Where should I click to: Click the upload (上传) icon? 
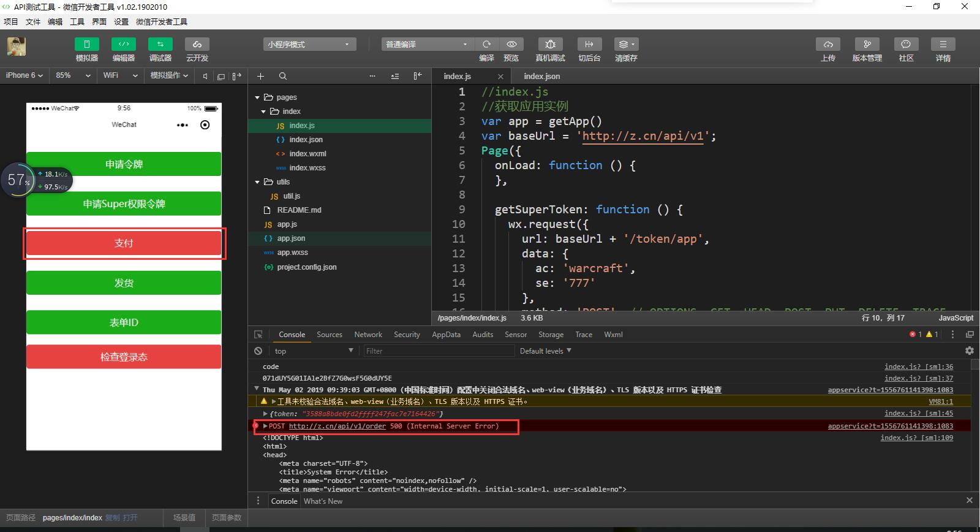click(x=827, y=45)
